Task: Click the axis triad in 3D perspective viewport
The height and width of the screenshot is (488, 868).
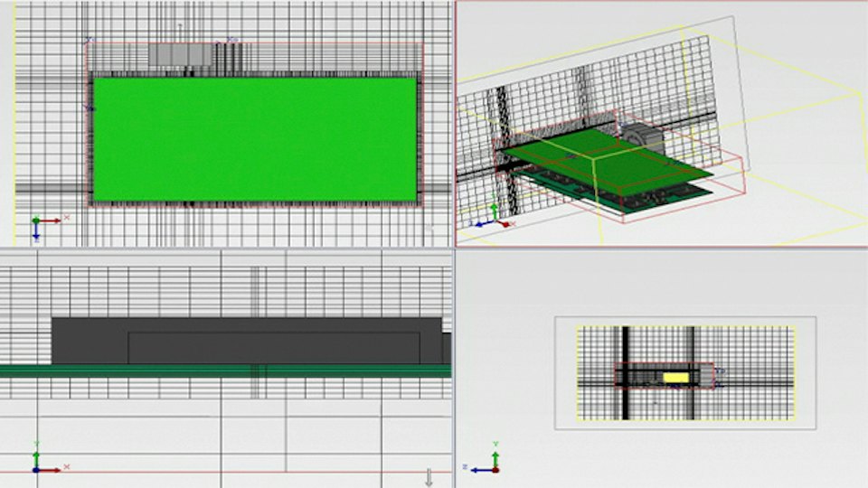Action: pyautogui.click(x=492, y=218)
